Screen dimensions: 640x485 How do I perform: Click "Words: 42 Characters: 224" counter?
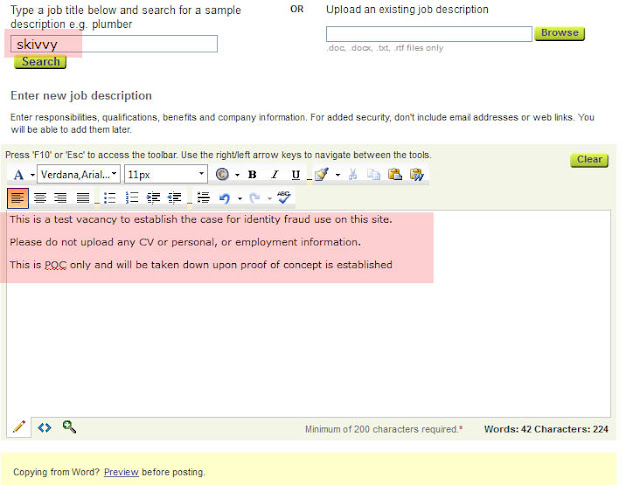point(546,429)
